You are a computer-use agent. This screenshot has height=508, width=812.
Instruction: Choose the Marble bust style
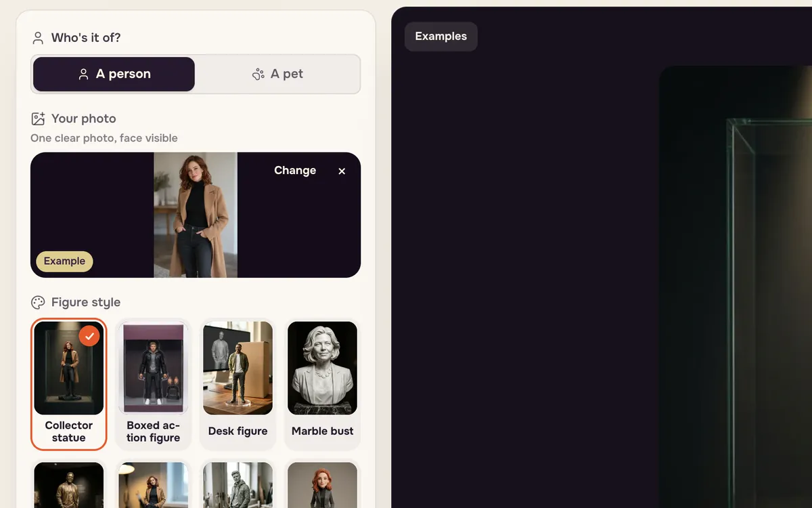(x=323, y=384)
